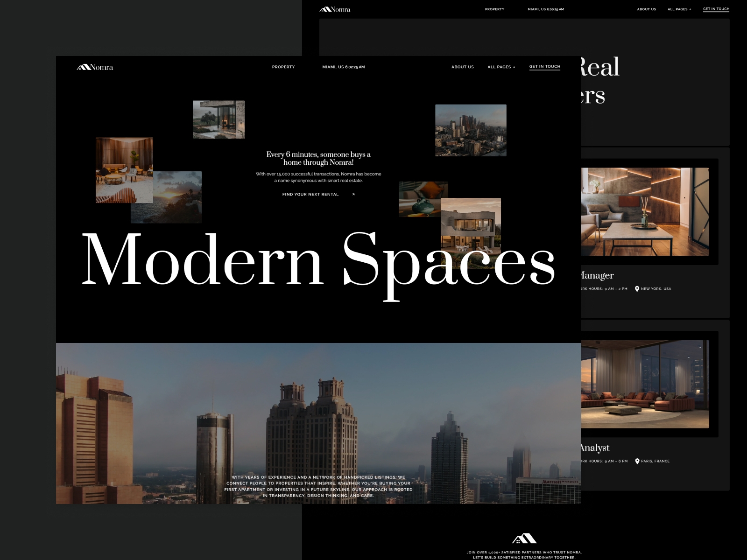Click Get In Touch on the front homepage

click(544, 67)
